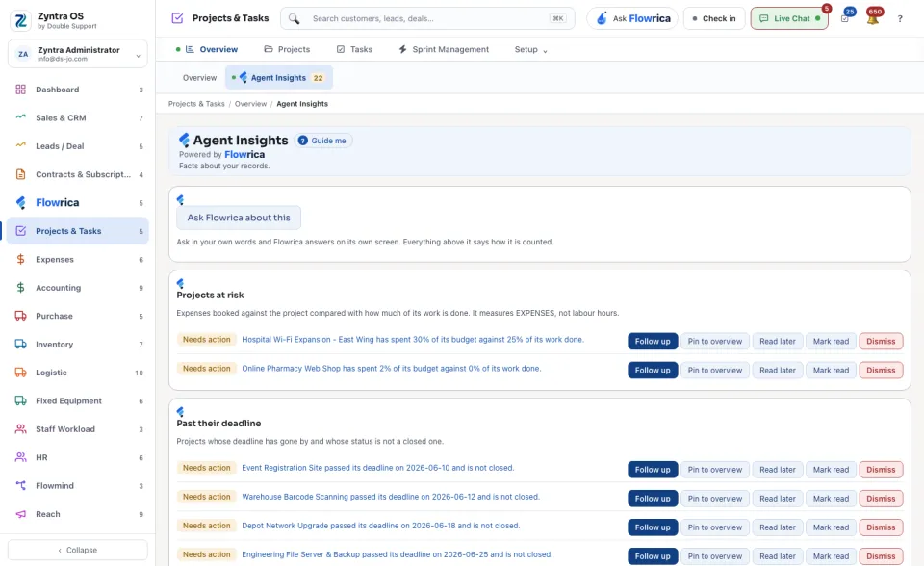Click the Expenses dollar icon
This screenshot has width=924, height=566.
pyautogui.click(x=20, y=260)
